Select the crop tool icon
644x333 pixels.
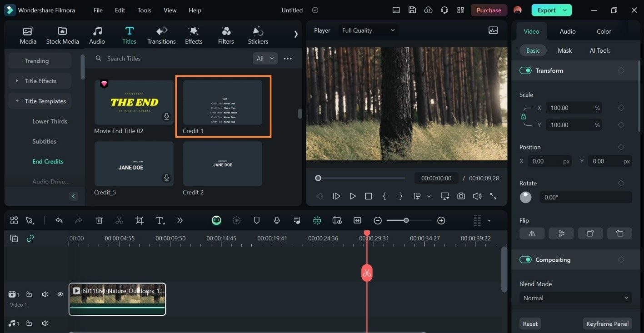(x=139, y=220)
